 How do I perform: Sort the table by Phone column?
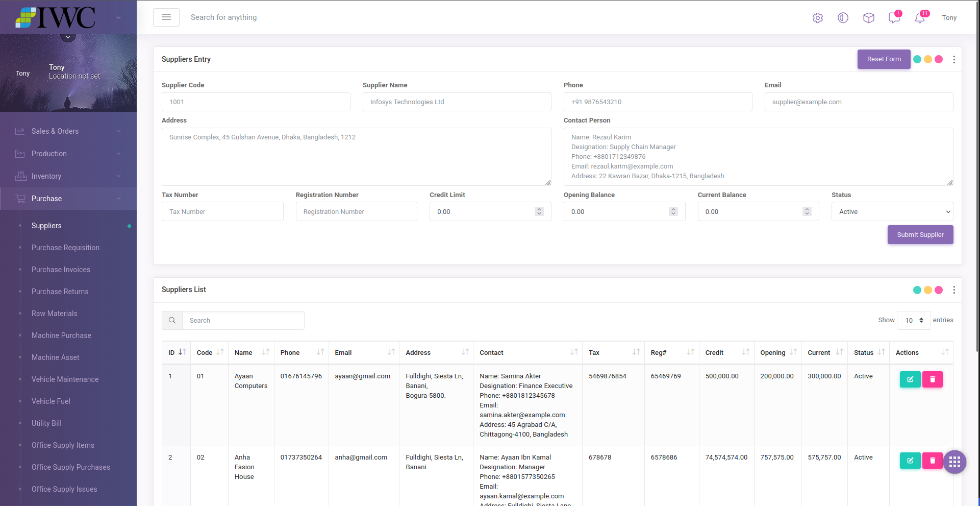(x=301, y=352)
